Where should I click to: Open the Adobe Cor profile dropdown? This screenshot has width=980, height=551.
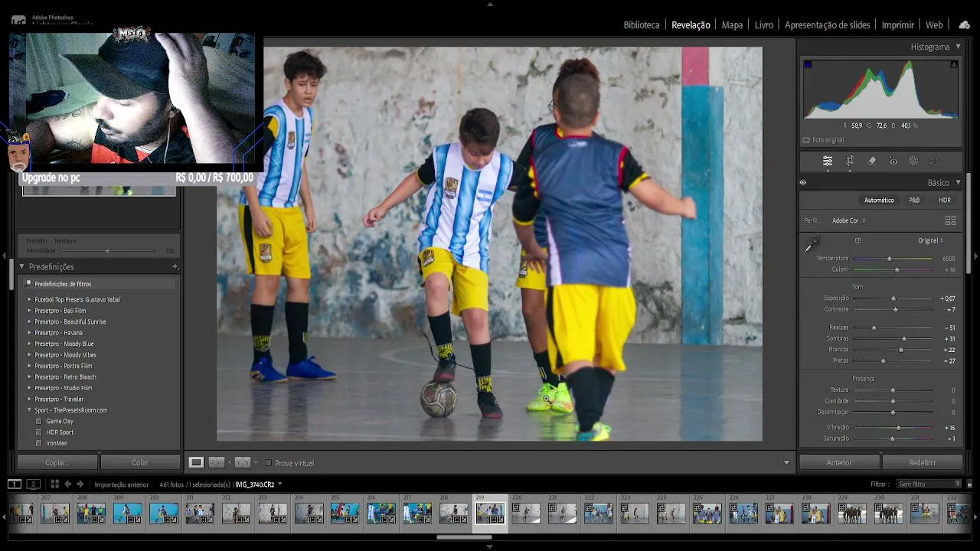pyautogui.click(x=849, y=220)
